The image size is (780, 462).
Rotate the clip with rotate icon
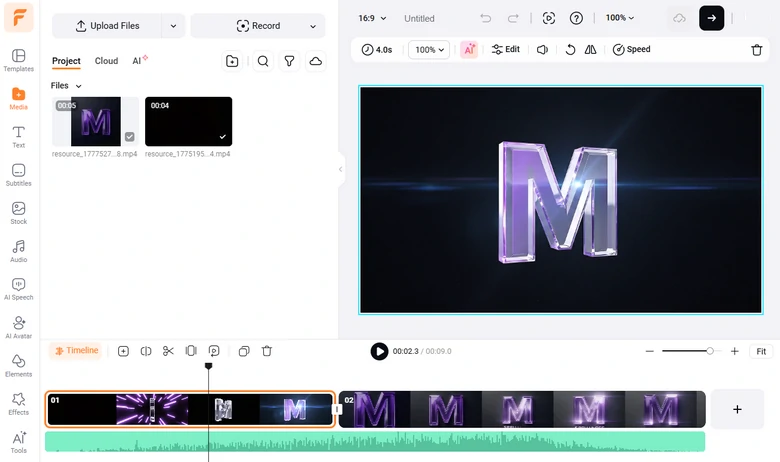[x=570, y=50]
